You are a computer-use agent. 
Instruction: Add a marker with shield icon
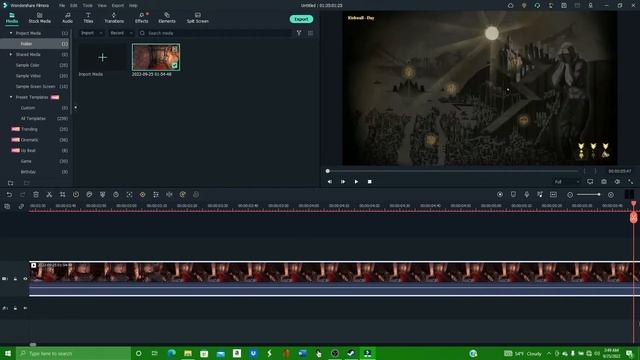[x=513, y=195]
